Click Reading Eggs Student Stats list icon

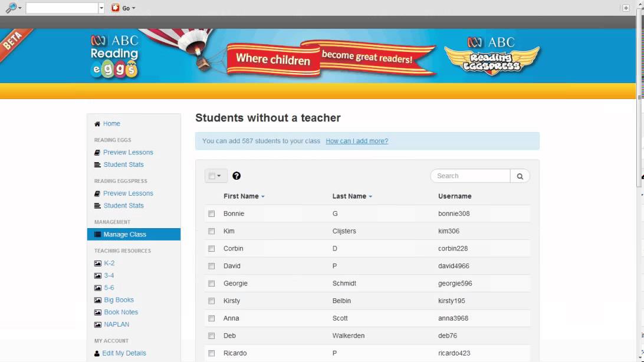[x=97, y=164]
